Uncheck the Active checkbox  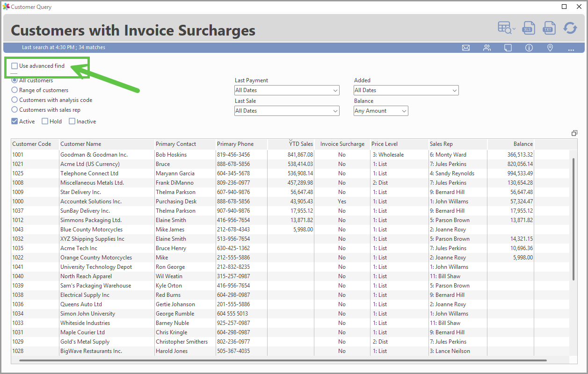(15, 122)
